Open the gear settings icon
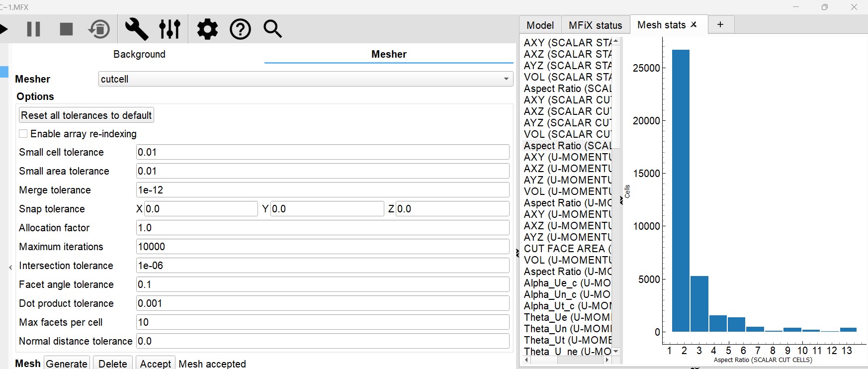Screen dimensions: 868x369 [207, 29]
